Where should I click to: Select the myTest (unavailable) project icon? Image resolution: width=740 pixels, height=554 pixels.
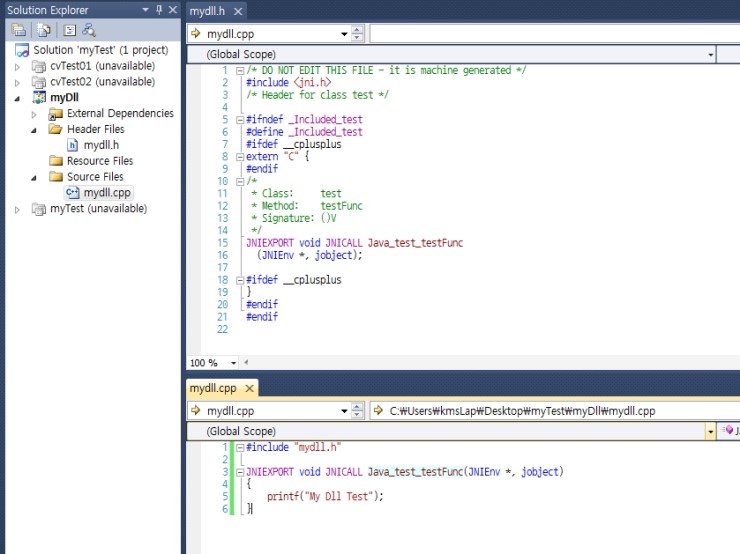[39, 209]
